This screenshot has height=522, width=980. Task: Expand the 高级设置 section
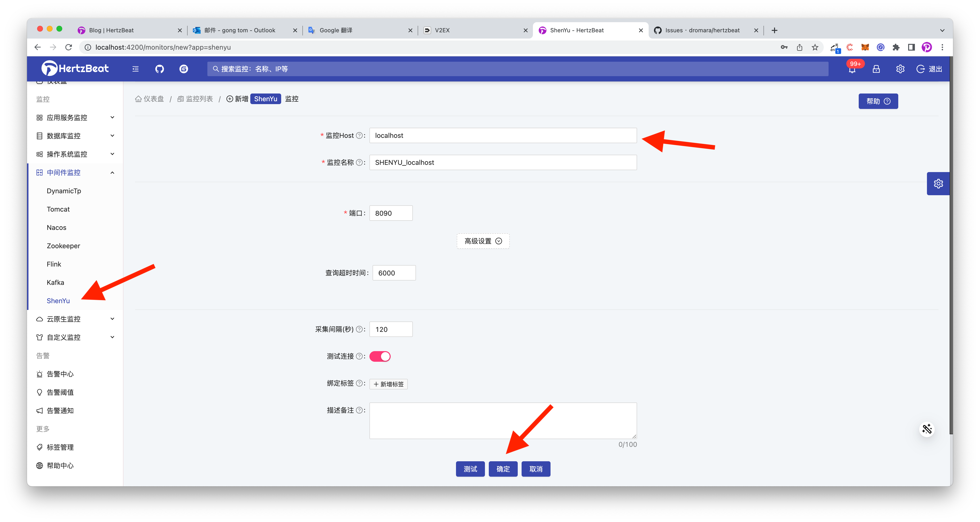pyautogui.click(x=483, y=241)
